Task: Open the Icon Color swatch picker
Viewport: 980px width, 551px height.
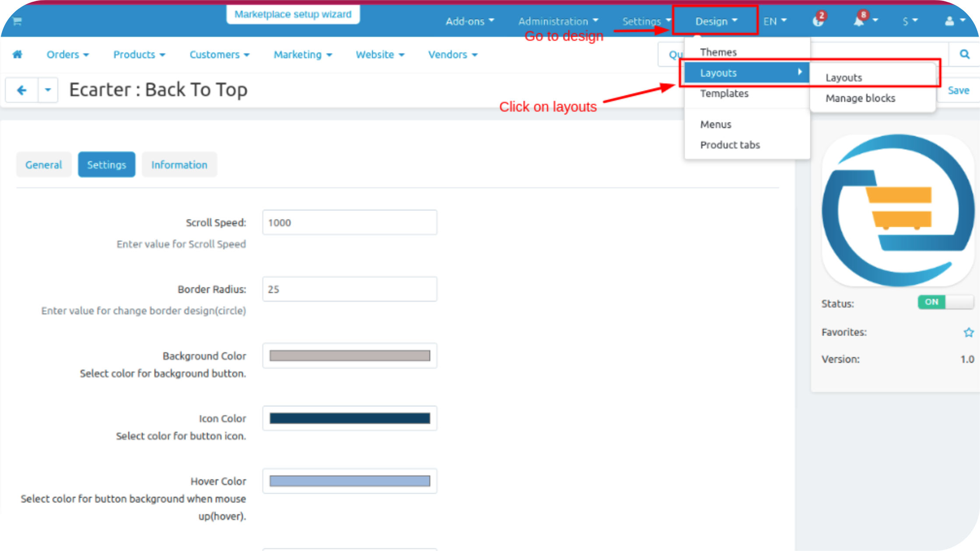Action: point(350,418)
